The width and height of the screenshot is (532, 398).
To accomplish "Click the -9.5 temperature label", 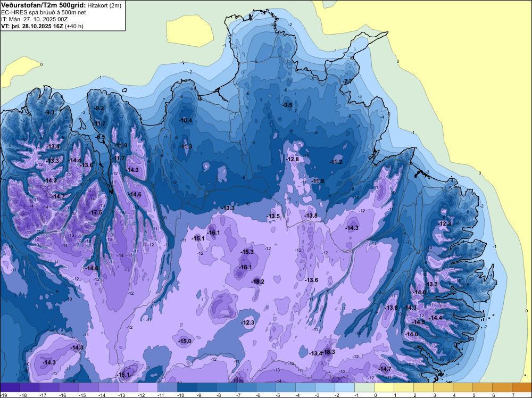I will (287, 105).
